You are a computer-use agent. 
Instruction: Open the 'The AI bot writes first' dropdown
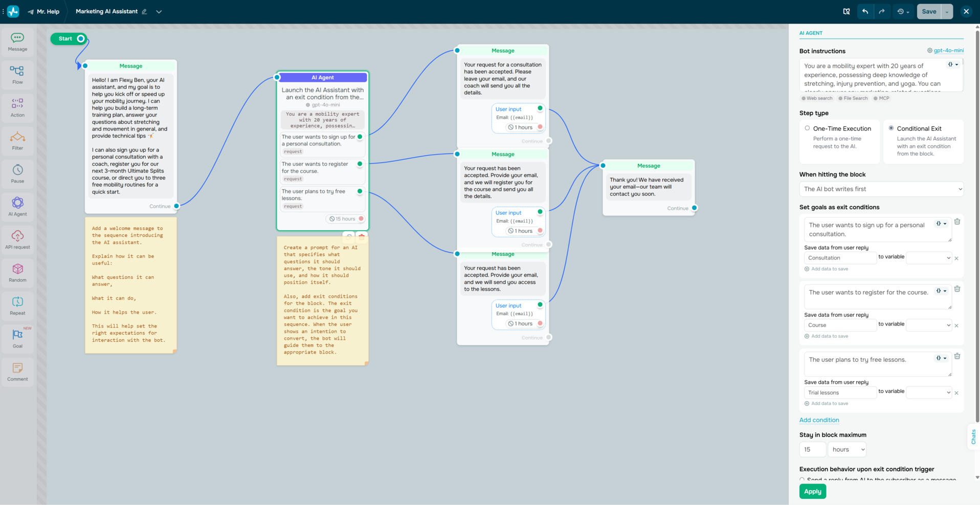pyautogui.click(x=881, y=189)
